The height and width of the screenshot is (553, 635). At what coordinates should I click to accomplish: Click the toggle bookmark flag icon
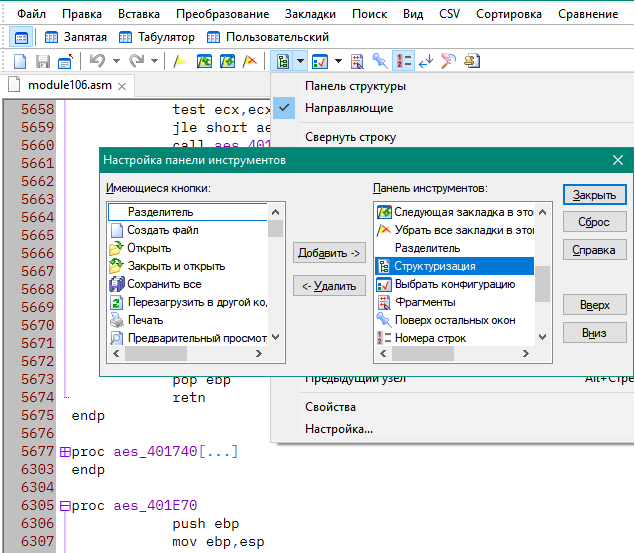point(181,61)
